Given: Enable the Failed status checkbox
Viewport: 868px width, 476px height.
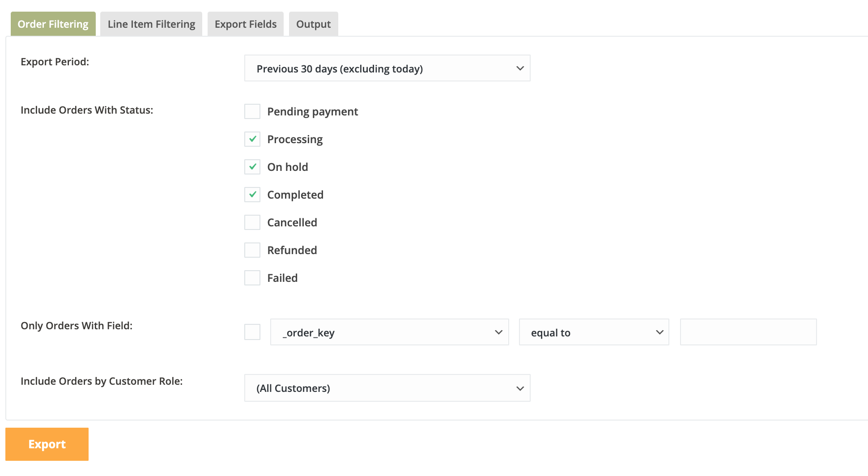Looking at the screenshot, I should coord(252,278).
